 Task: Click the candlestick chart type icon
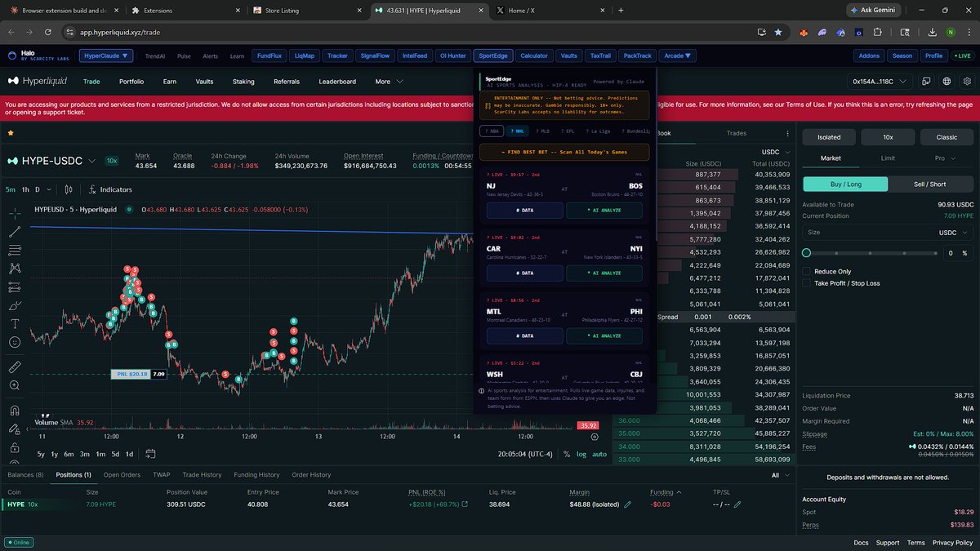click(x=68, y=189)
